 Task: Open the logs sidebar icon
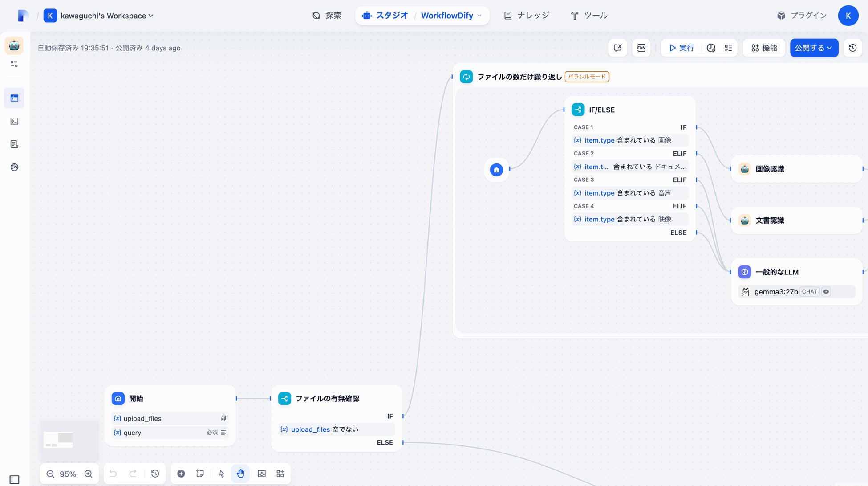pos(14,144)
